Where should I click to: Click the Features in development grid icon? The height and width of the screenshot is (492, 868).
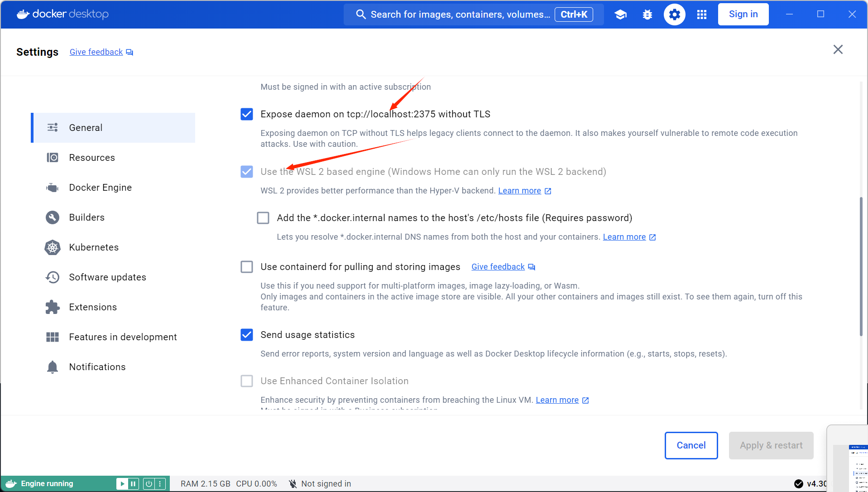coord(53,337)
